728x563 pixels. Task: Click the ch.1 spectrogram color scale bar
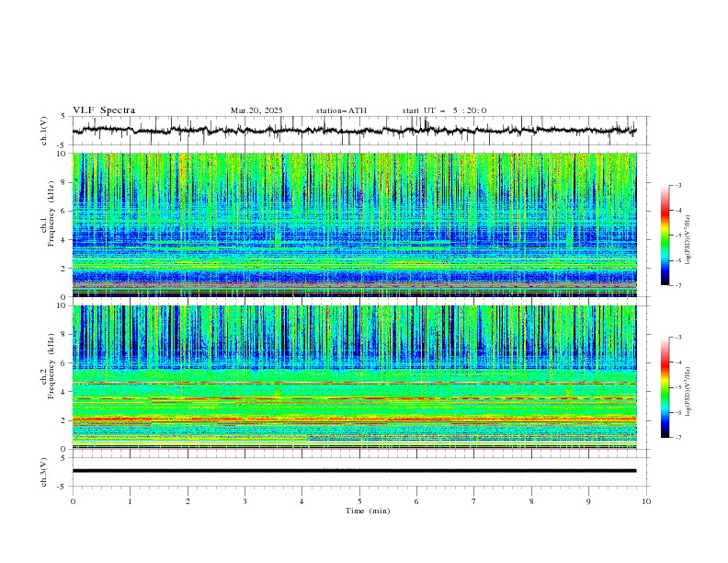[665, 236]
